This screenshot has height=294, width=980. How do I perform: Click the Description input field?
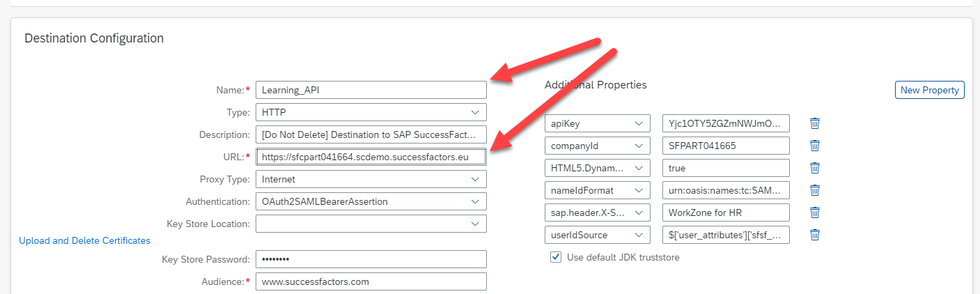371,134
